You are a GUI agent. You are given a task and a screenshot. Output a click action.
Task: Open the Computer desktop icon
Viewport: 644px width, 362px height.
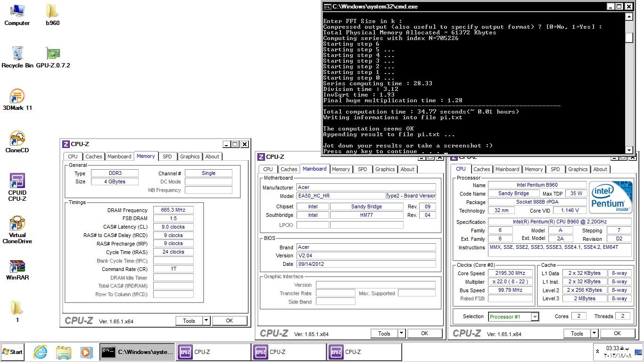click(17, 15)
